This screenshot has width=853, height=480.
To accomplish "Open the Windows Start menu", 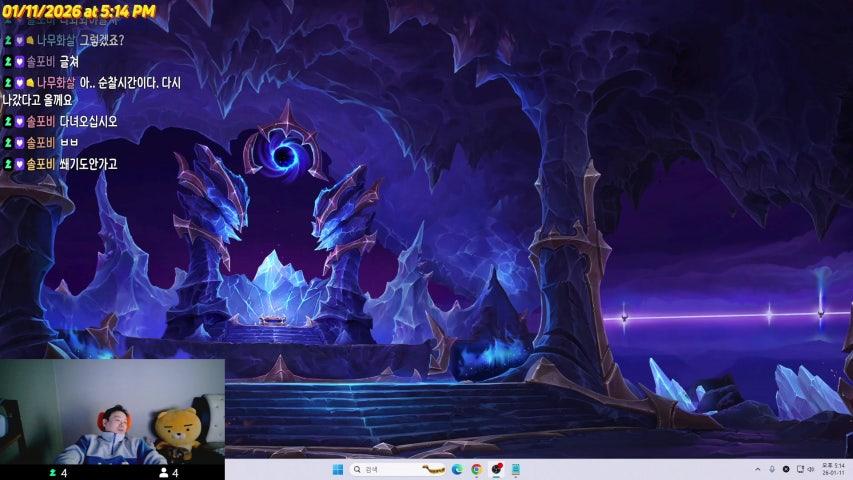I will click(x=337, y=469).
